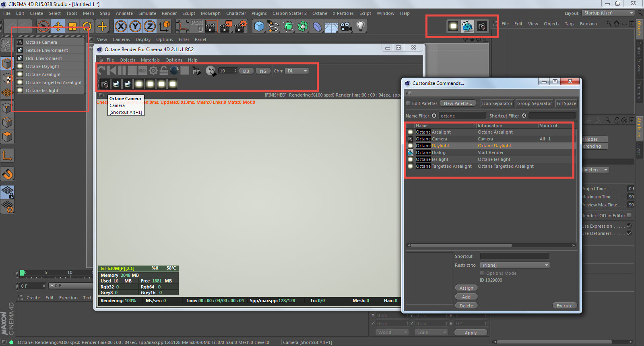The width and height of the screenshot is (644, 346).
Task: Click the Apply button in coordinates panel
Action: [x=471, y=333]
